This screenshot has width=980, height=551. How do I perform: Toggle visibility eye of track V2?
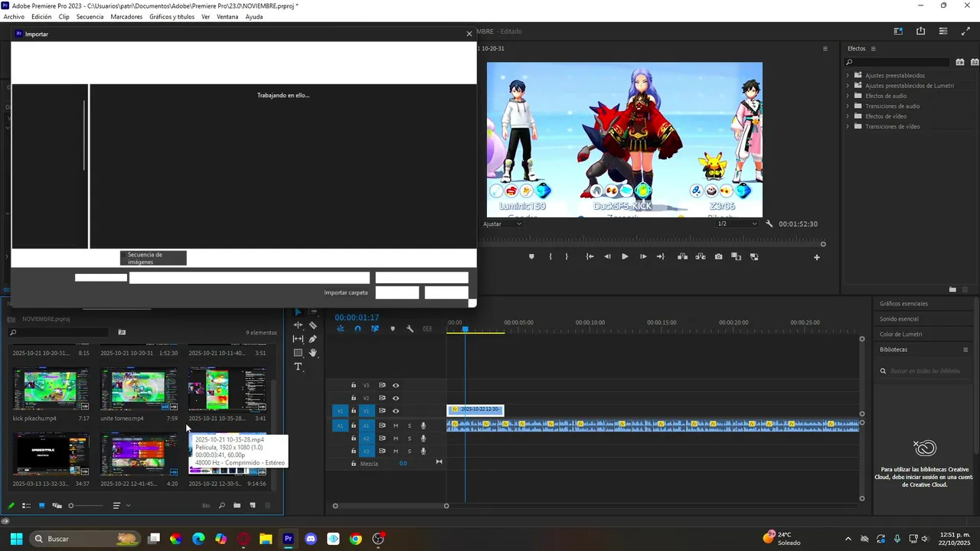[396, 398]
